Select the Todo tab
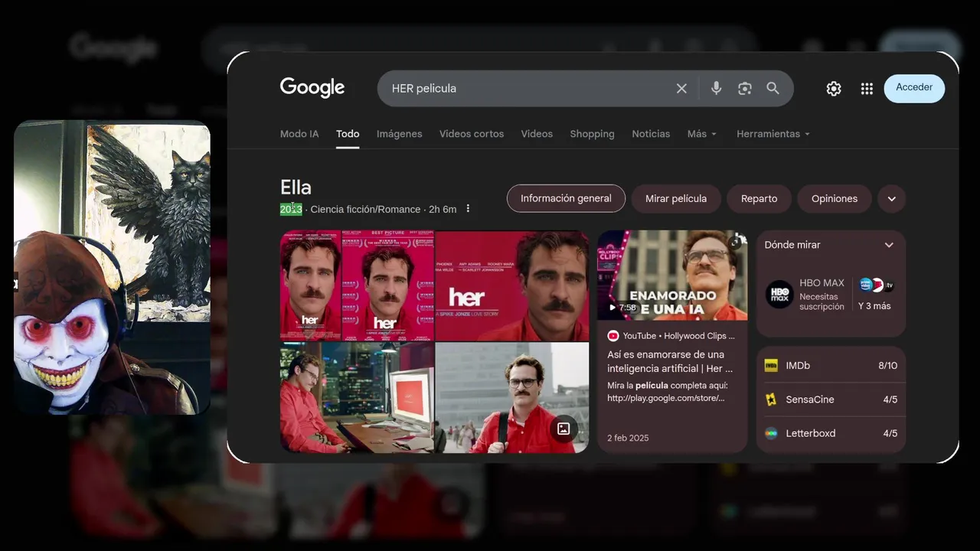The image size is (980, 551). (x=348, y=134)
